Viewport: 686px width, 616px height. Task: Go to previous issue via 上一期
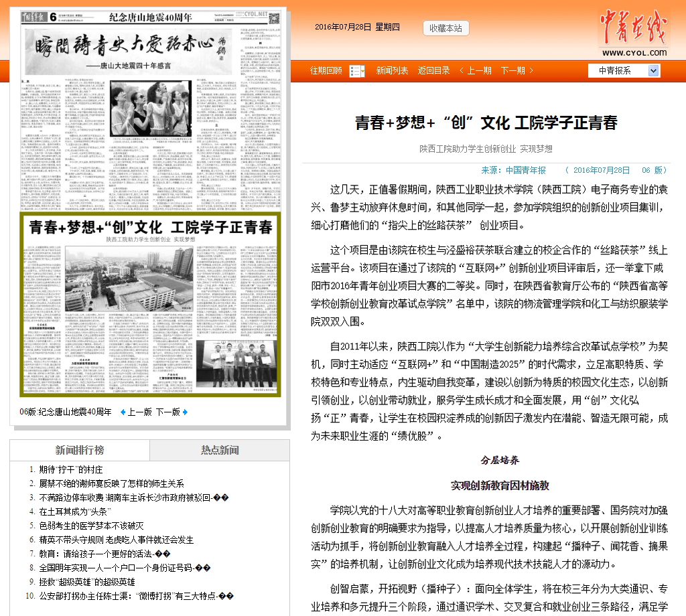point(479,71)
